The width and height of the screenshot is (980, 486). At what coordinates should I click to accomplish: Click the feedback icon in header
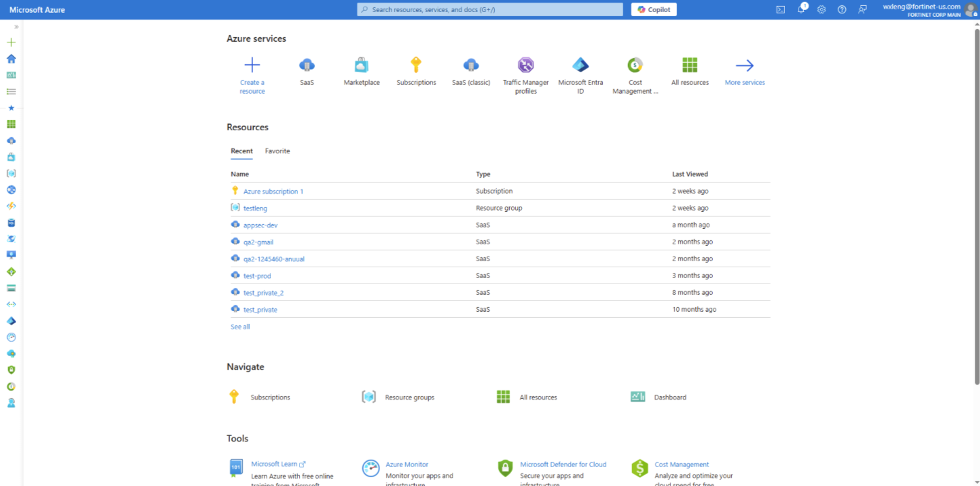(x=862, y=9)
